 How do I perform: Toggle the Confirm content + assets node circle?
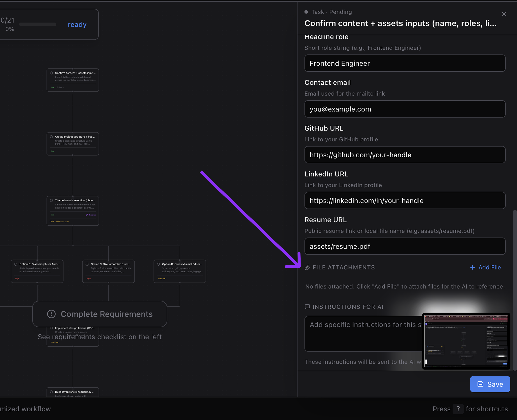(51, 73)
